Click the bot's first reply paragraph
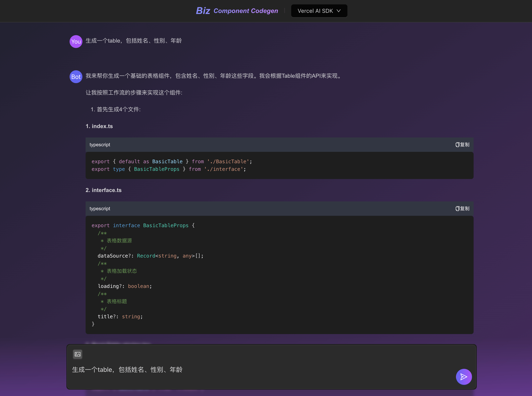Image resolution: width=532 pixels, height=396 pixels. tap(214, 76)
